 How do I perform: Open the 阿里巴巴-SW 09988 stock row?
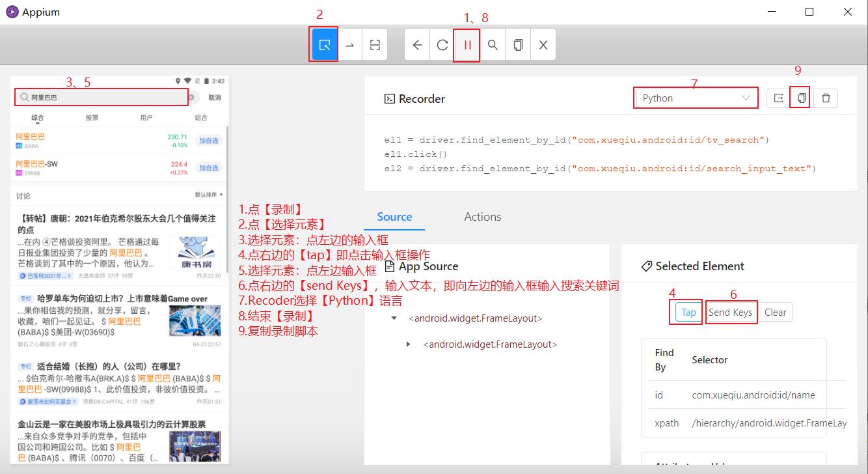120,168
